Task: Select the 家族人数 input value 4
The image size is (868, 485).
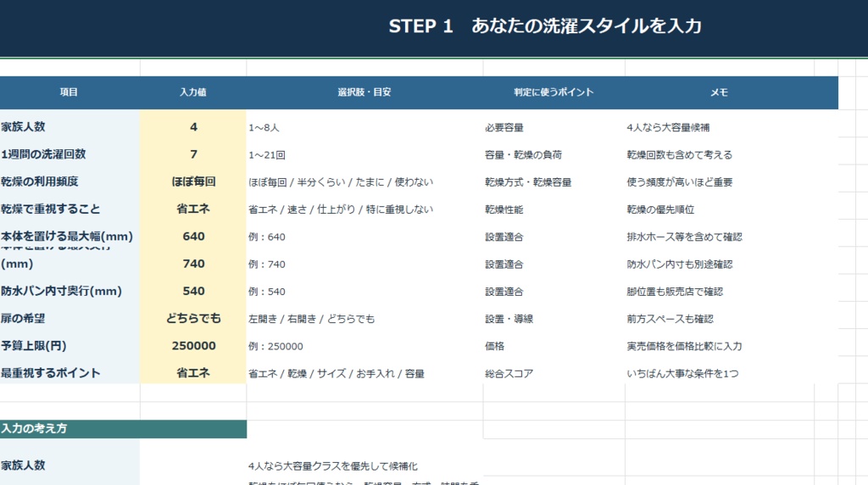Action: pyautogui.click(x=193, y=127)
